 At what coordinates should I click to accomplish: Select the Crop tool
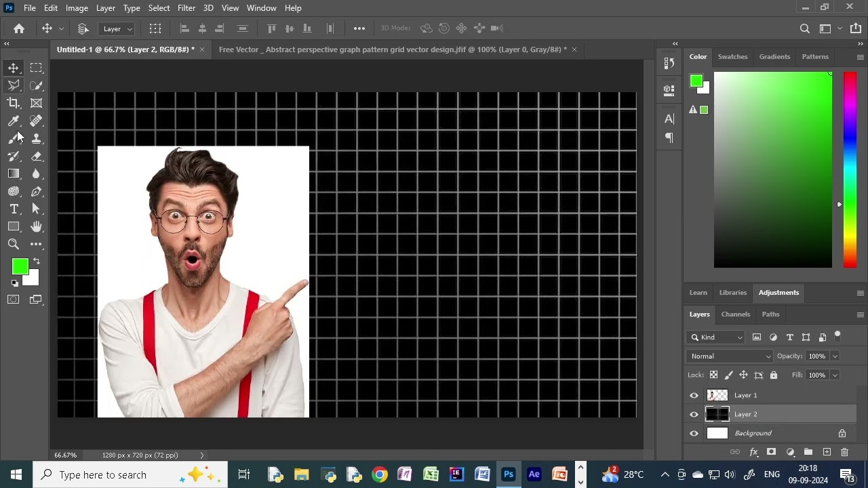pyautogui.click(x=14, y=103)
